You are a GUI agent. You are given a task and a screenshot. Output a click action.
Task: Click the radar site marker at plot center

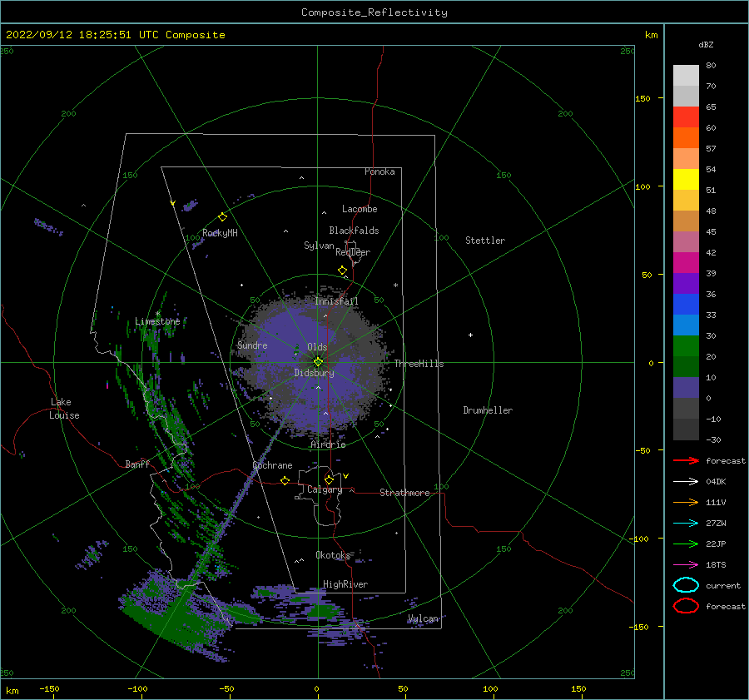(318, 362)
